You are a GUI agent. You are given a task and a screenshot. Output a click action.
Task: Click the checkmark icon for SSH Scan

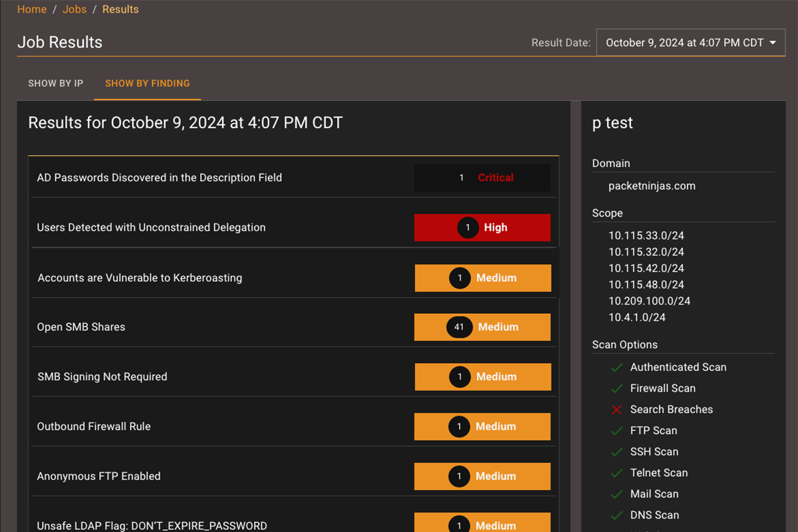[616, 452]
